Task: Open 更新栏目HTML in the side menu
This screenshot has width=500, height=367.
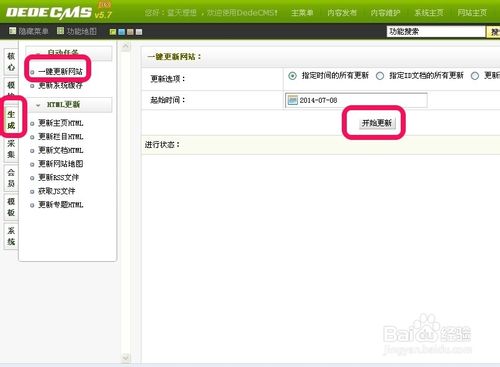Action: coord(61,136)
